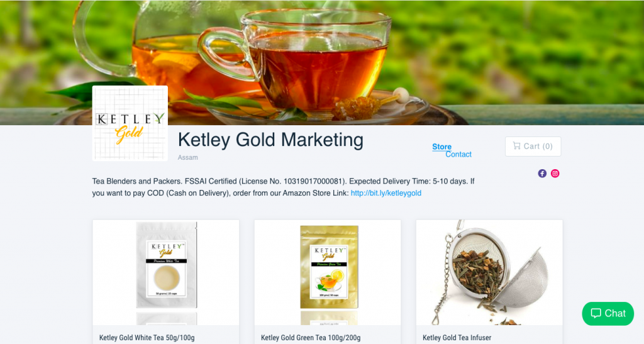Open Ketley Gold White Tea 50g/100g title
The width and height of the screenshot is (644, 344).
147,338
